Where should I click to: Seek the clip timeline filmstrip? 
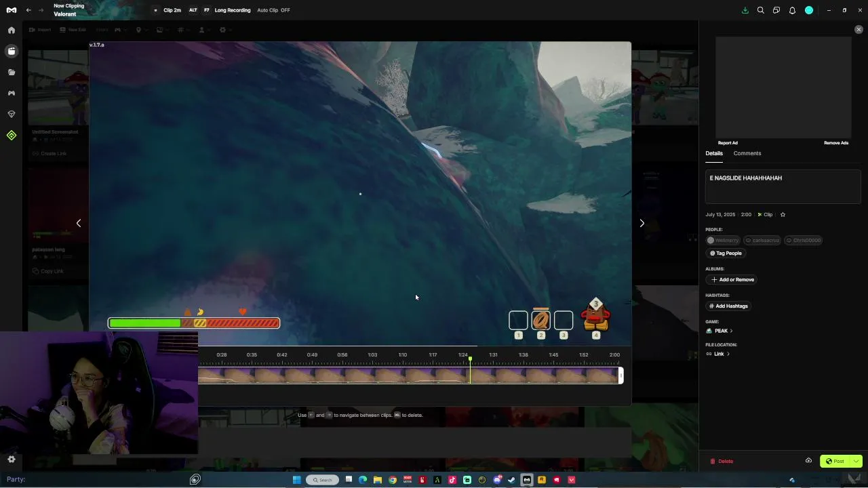pos(409,375)
